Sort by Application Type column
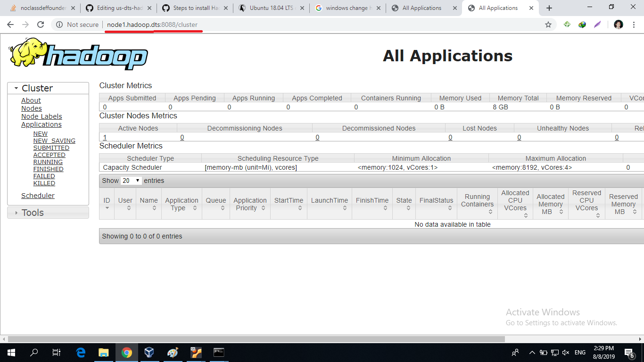Viewport: 644px width, 362px height. 182,204
